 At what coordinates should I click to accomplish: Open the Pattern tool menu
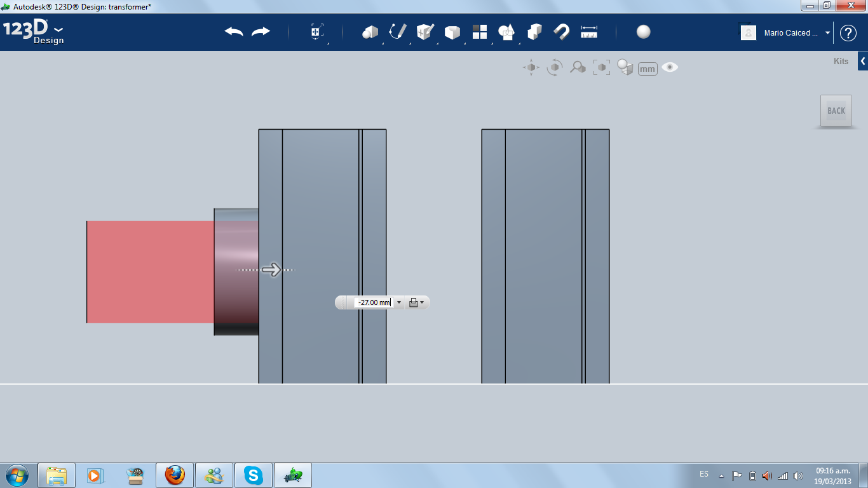pos(479,32)
